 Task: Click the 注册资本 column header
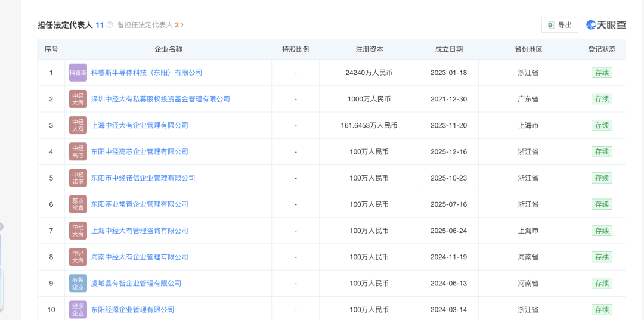coord(369,49)
